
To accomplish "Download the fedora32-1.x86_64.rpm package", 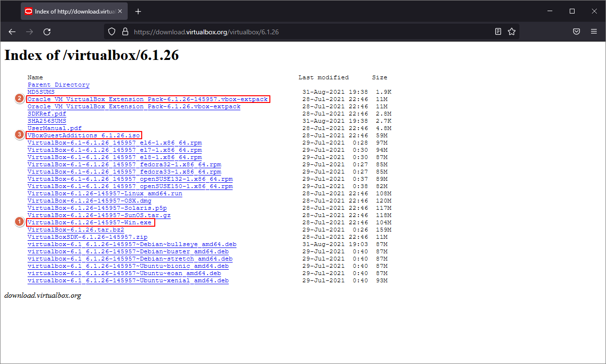I will click(x=124, y=164).
